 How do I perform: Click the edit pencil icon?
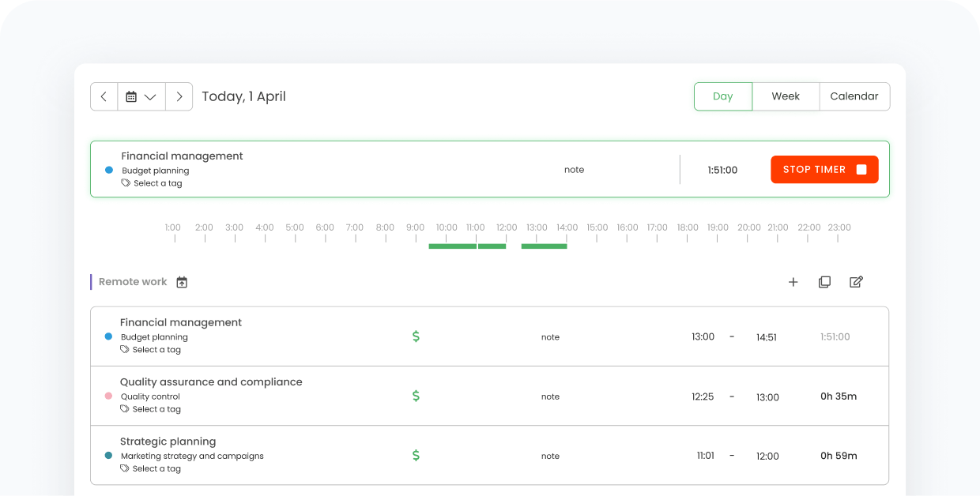click(x=856, y=282)
